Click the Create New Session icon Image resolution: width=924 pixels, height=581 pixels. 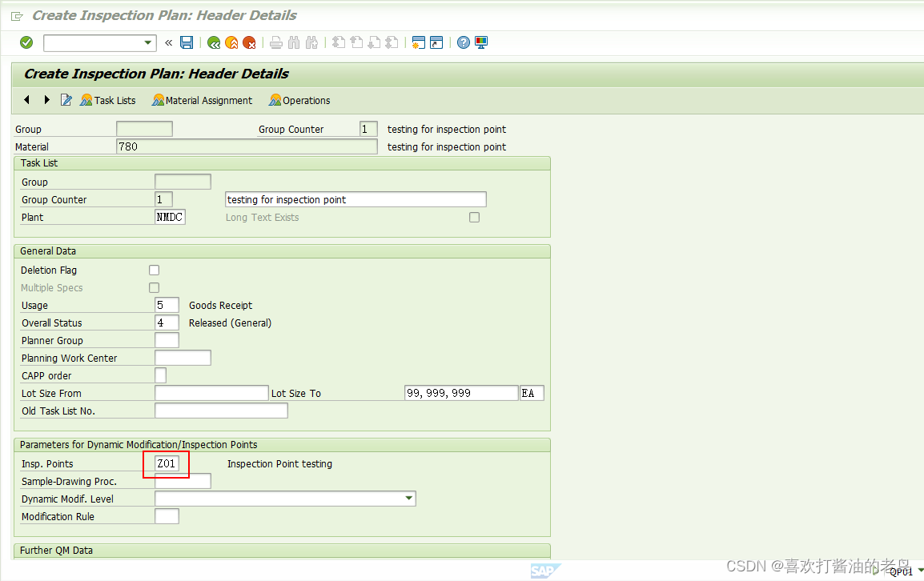click(x=419, y=43)
